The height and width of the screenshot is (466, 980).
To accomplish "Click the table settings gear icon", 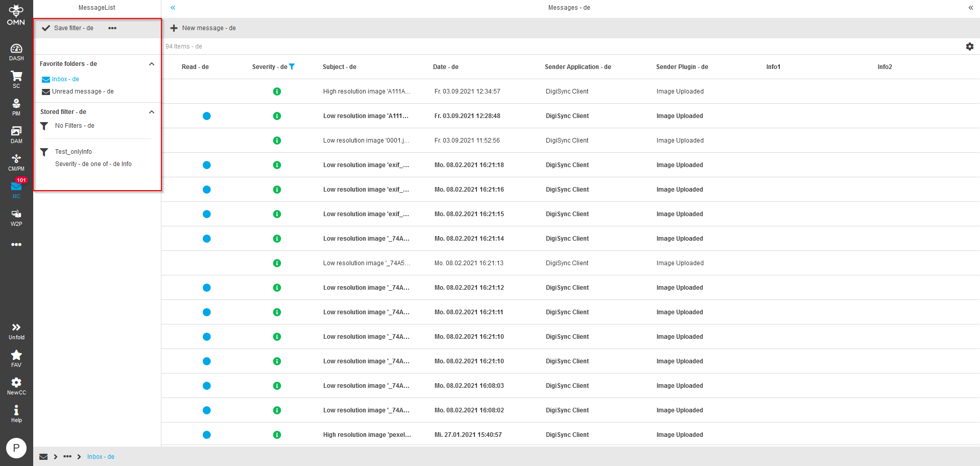I will coord(969,46).
